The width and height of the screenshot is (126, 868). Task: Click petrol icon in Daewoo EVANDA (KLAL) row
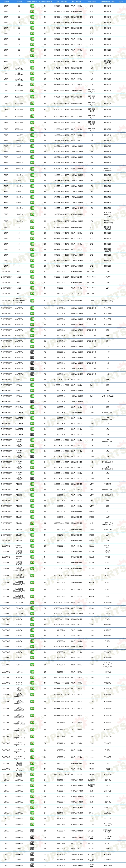click(x=32, y=546)
